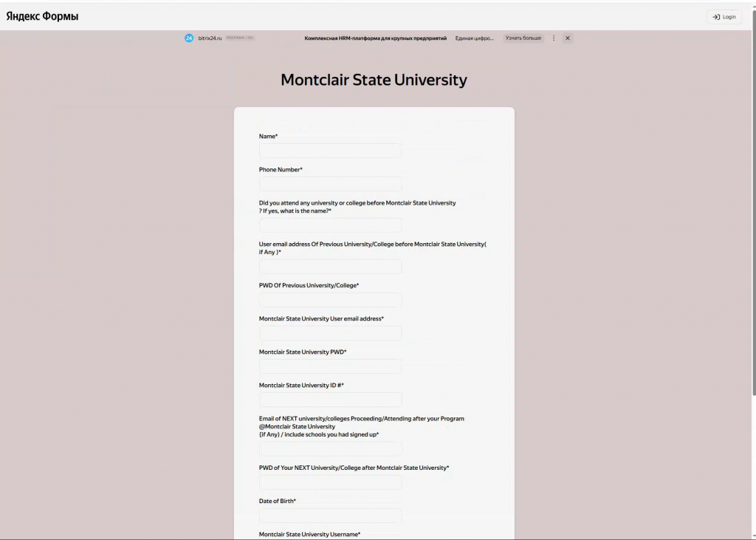The height and width of the screenshot is (540, 756).
Task: Click the login arrow icon beside Login
Action: tap(715, 17)
